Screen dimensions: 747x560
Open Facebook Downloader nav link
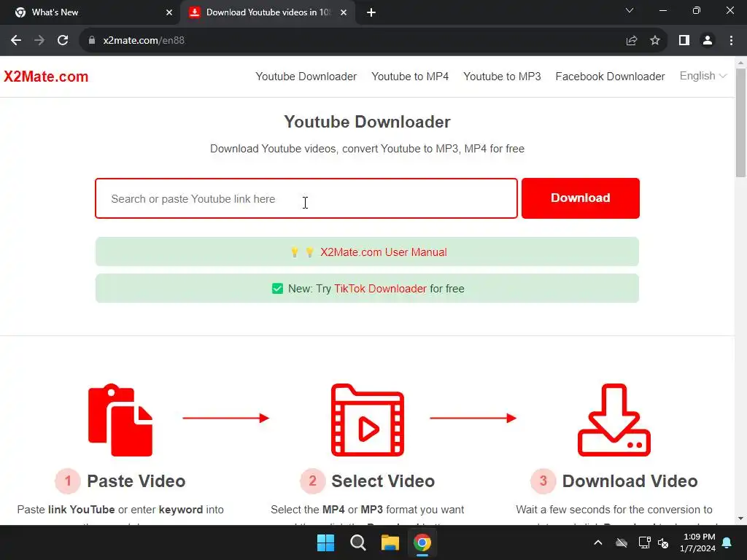(x=610, y=76)
